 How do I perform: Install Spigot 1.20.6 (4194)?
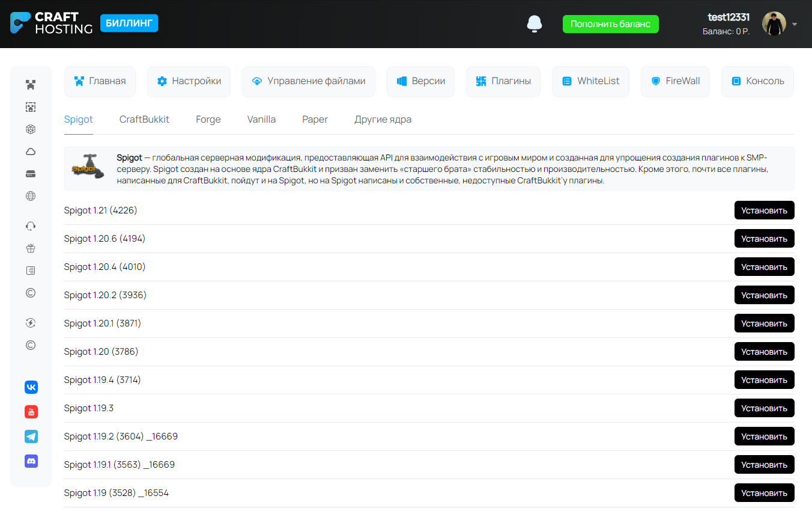[765, 239]
